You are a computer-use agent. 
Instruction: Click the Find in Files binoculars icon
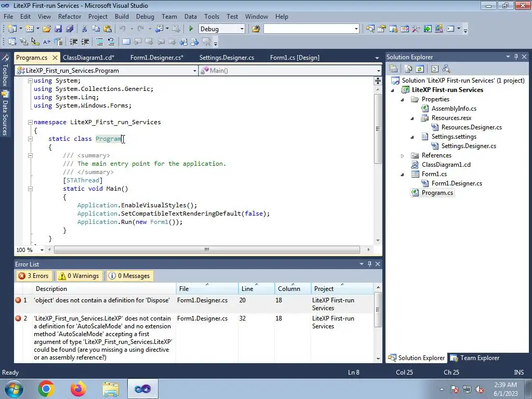(x=256, y=29)
